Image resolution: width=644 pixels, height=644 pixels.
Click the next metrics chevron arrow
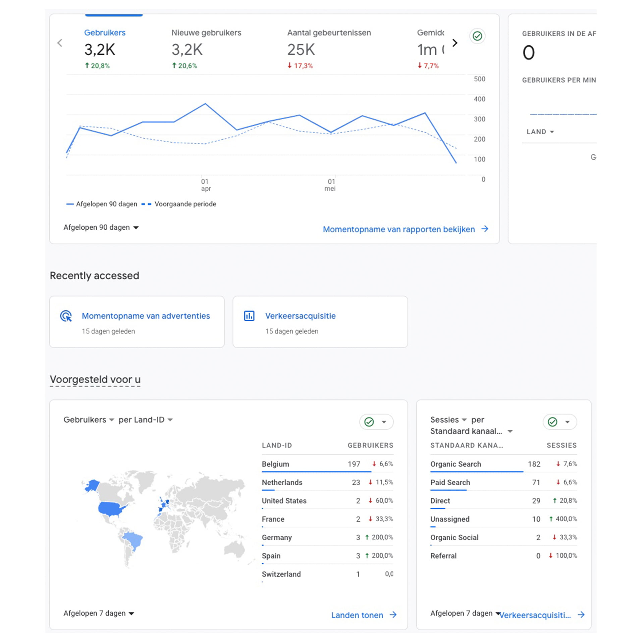[455, 43]
